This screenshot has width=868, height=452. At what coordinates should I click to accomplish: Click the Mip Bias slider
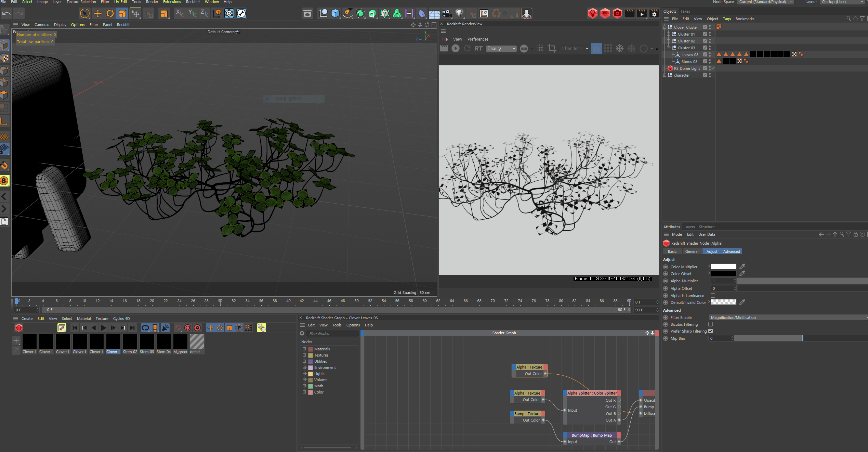click(800, 338)
